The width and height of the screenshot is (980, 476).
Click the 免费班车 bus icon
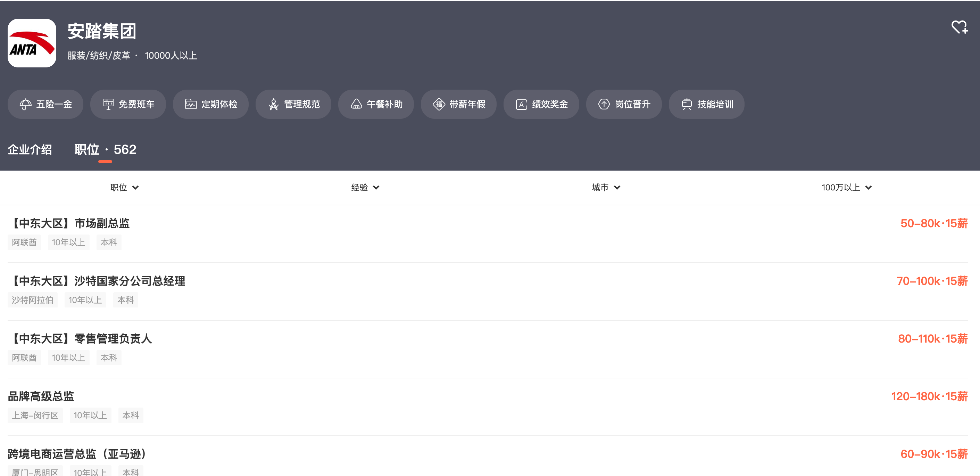(x=108, y=104)
